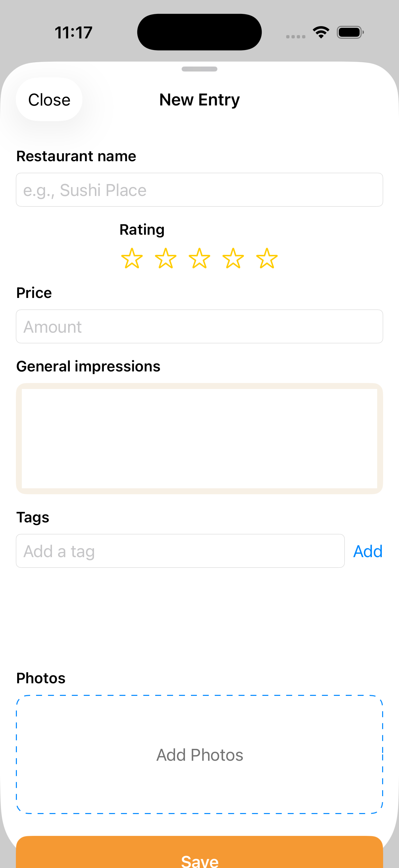Open the Add Photos picker
This screenshot has width=399, height=868.
coord(199,754)
